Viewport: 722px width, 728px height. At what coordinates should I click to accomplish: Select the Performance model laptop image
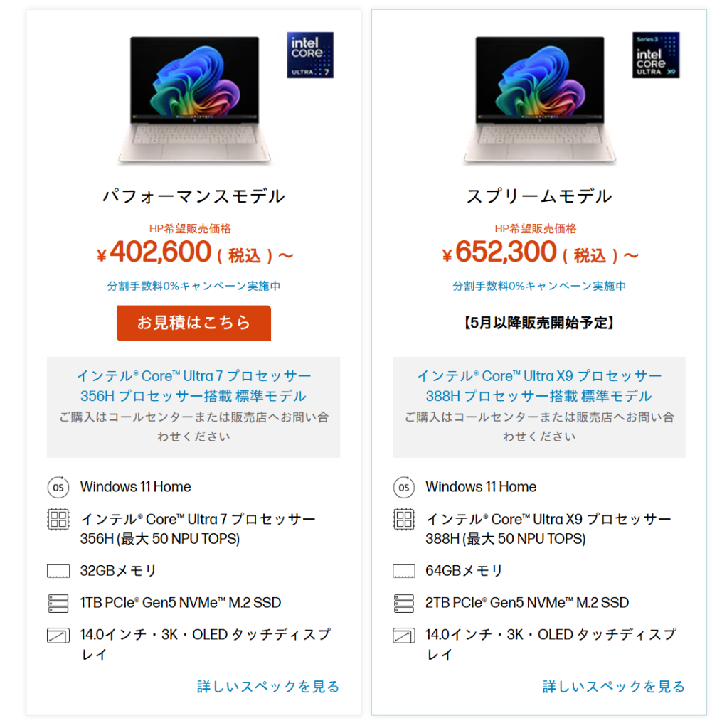[x=193, y=100]
